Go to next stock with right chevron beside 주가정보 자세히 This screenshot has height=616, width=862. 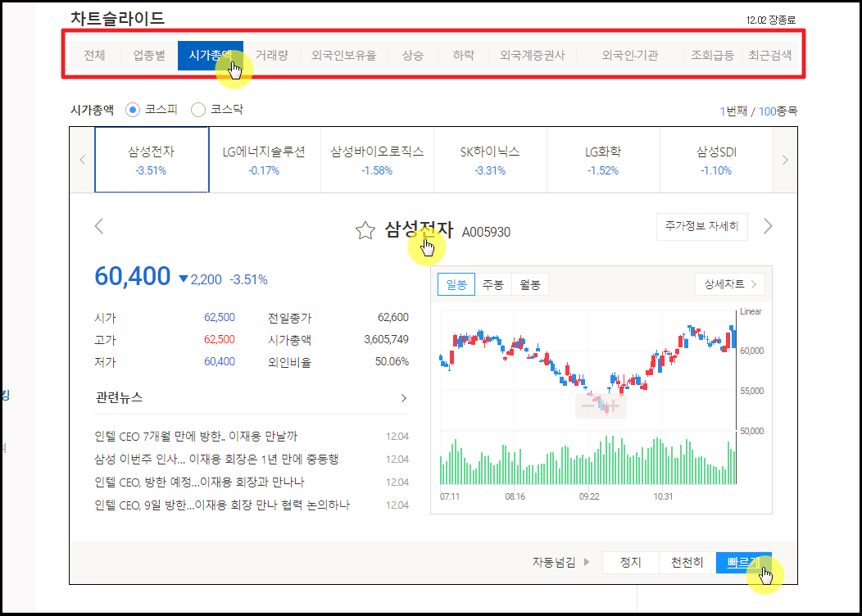coord(768,226)
